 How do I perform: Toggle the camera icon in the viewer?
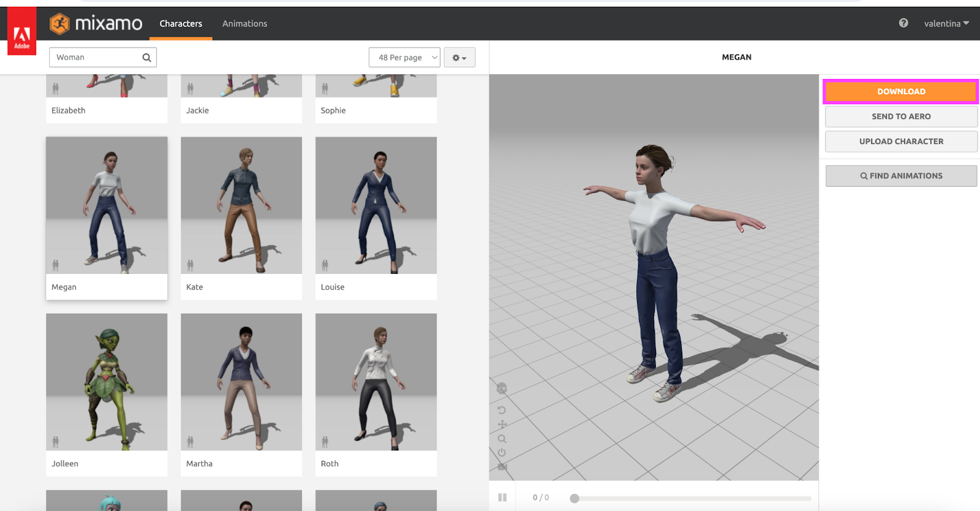click(x=502, y=467)
